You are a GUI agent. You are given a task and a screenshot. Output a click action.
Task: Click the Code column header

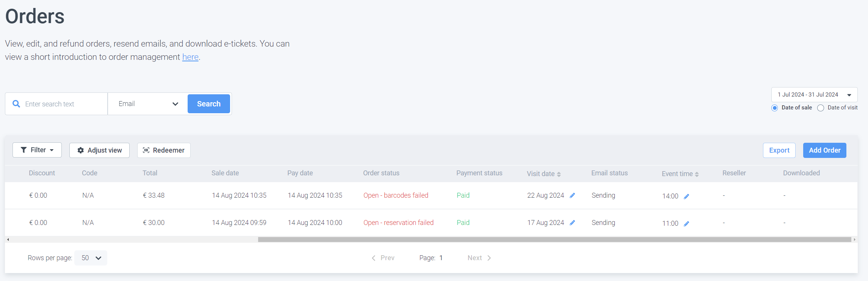coord(89,173)
